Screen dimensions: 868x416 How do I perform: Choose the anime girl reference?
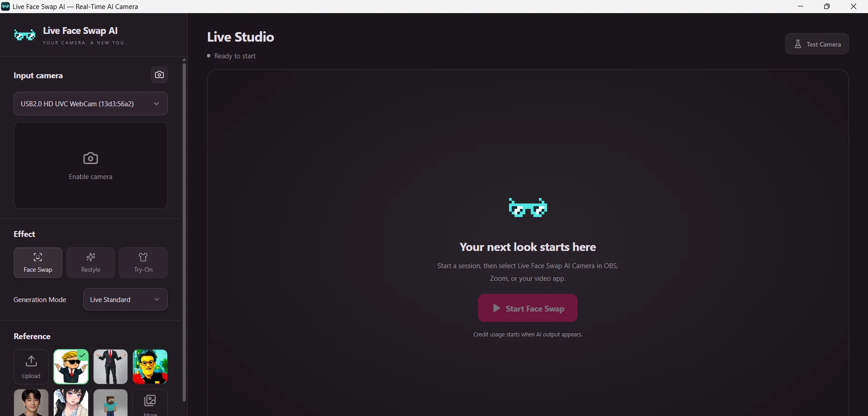71,402
